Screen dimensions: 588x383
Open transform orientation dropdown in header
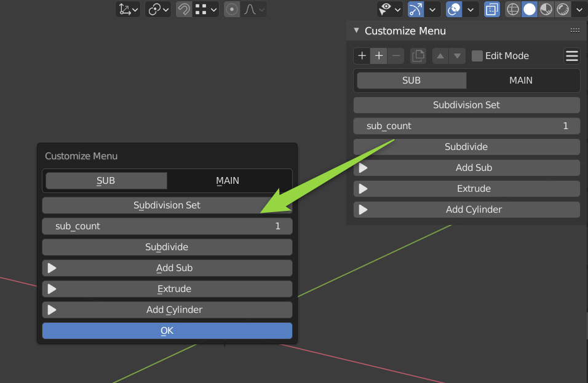tap(128, 9)
